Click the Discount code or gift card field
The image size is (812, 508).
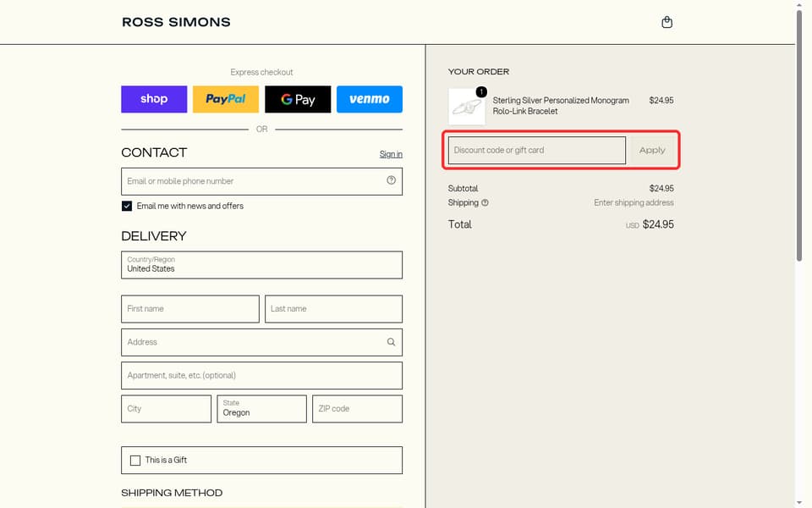tap(536, 151)
